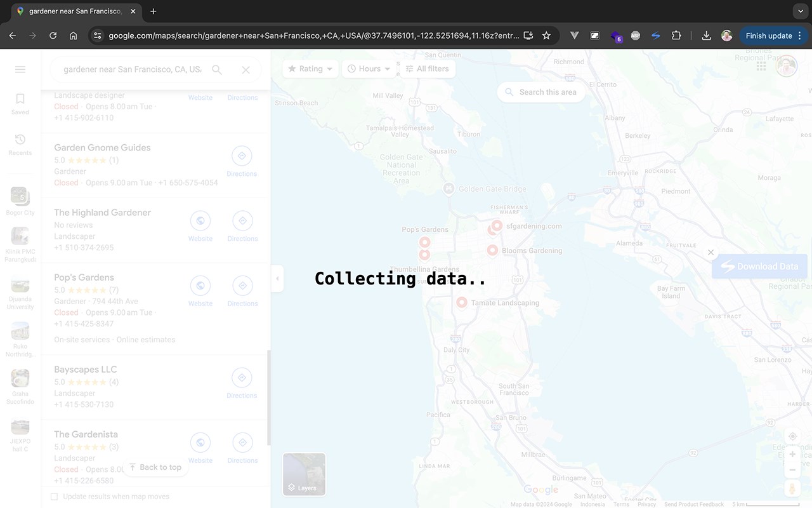This screenshot has height=508, width=812.
Task: Select the sfgardening.com map pin
Action: click(x=497, y=225)
